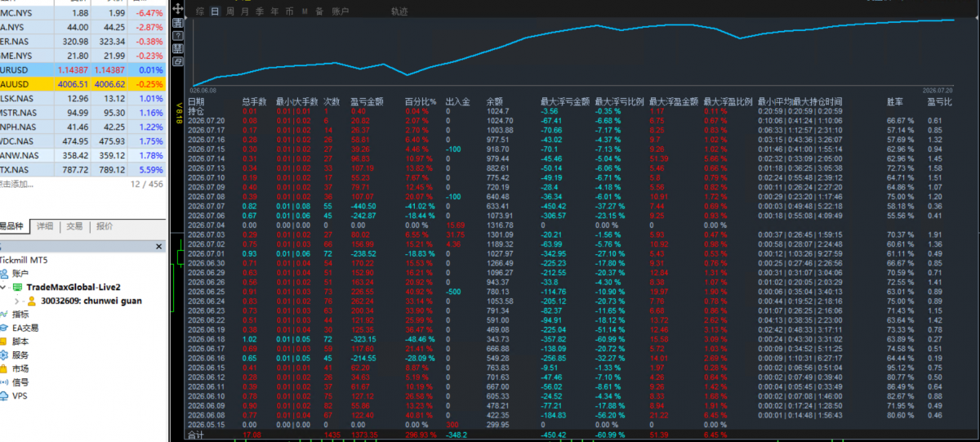This screenshot has width=980, height=442.
Task: Select the 周 weekly period button
Action: [x=230, y=11]
